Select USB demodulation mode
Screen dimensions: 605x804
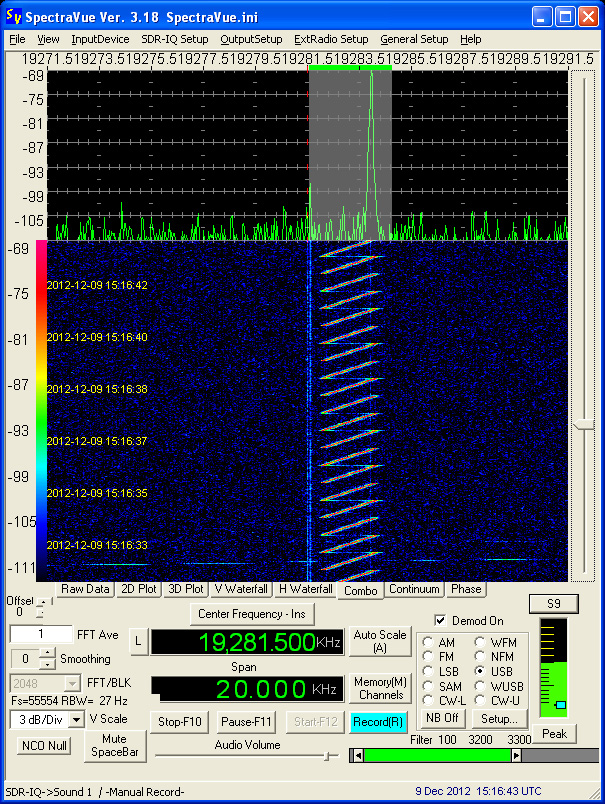[480, 672]
